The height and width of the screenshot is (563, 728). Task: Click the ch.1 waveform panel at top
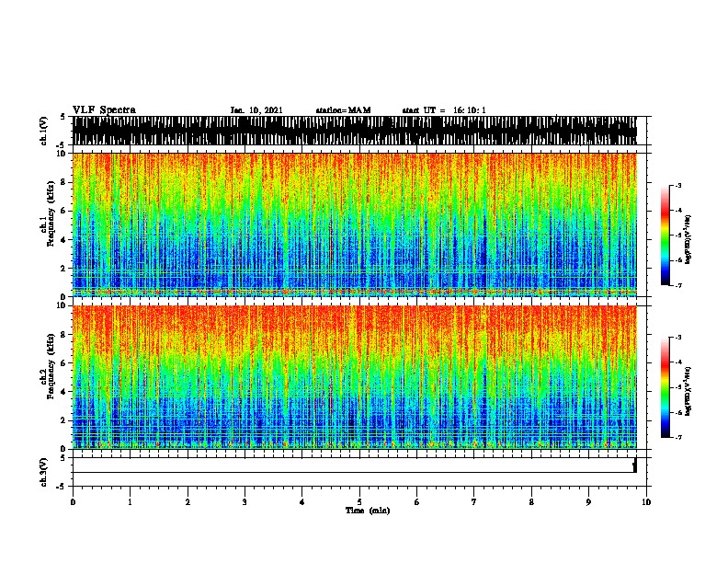(x=355, y=131)
